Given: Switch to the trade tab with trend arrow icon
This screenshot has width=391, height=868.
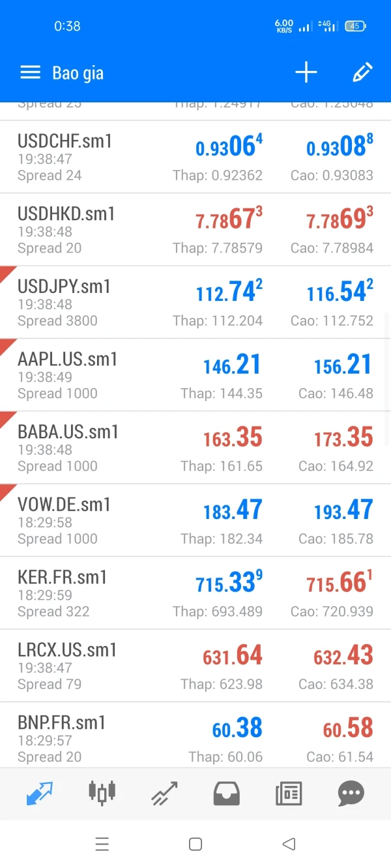Looking at the screenshot, I should click(164, 792).
